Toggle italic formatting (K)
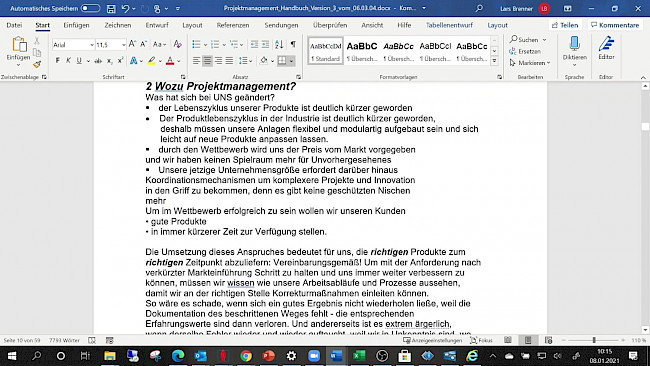 [68, 61]
